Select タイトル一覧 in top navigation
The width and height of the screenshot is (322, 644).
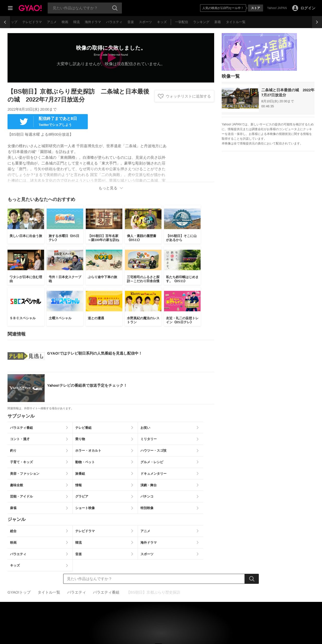pos(236,22)
